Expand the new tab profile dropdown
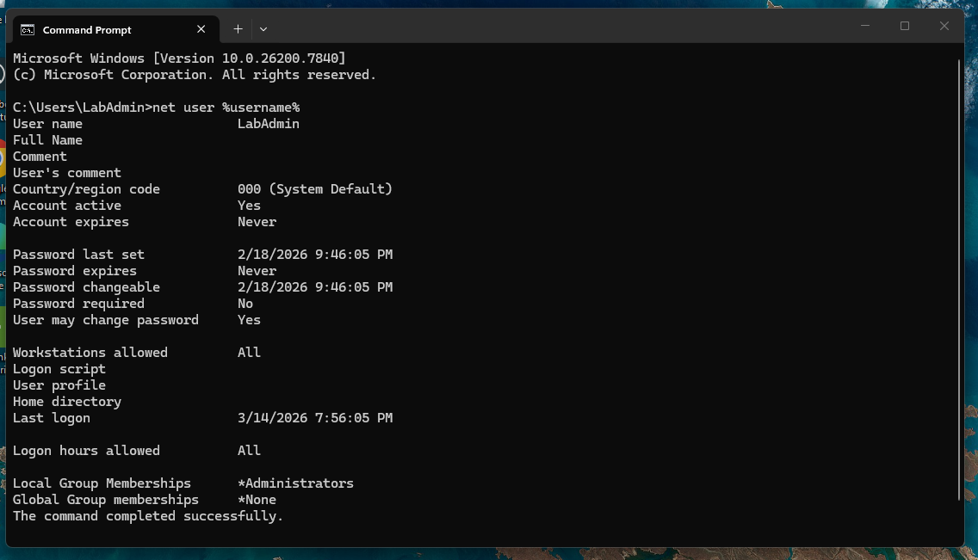The width and height of the screenshot is (978, 560). 263,29
